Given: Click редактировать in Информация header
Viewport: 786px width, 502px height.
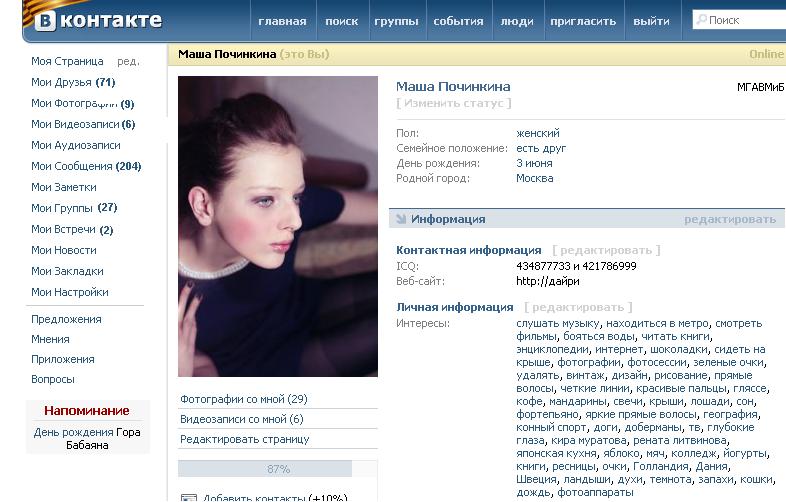Looking at the screenshot, I should [730, 219].
